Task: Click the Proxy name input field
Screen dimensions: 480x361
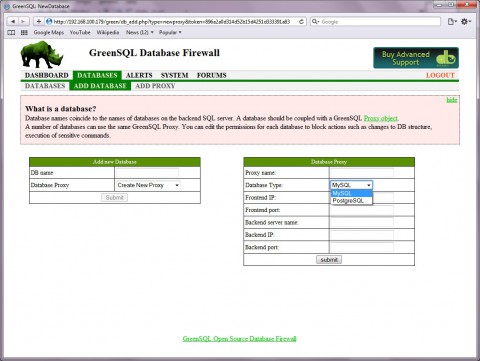Action: [362, 172]
